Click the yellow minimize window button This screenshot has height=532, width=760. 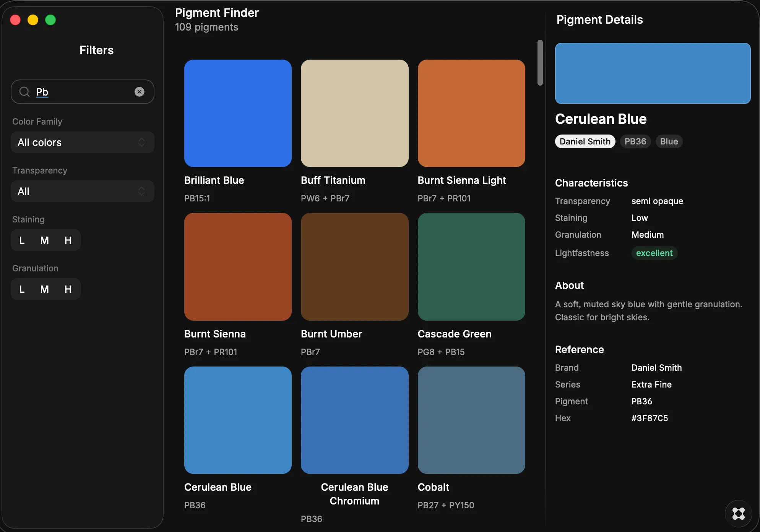tap(33, 20)
